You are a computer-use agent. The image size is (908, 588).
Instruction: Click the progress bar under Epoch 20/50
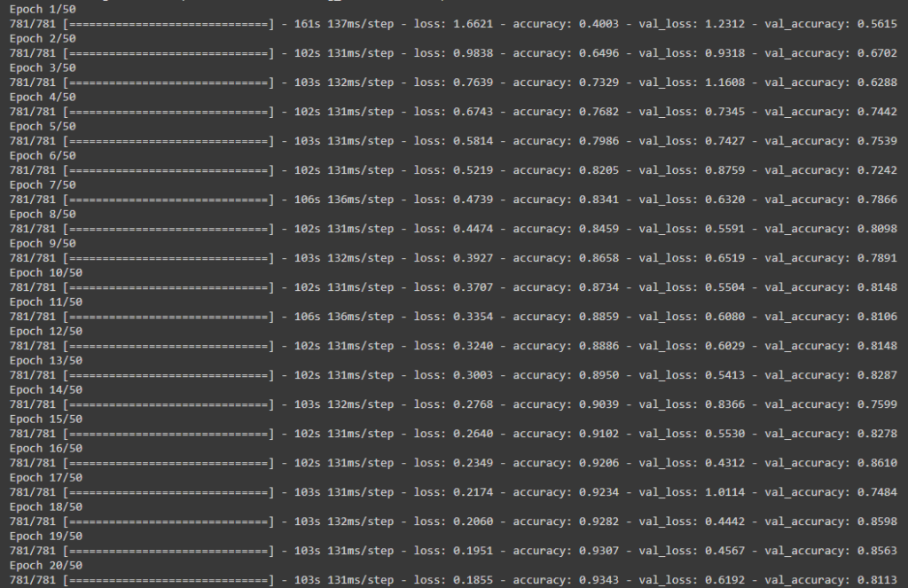click(x=168, y=580)
